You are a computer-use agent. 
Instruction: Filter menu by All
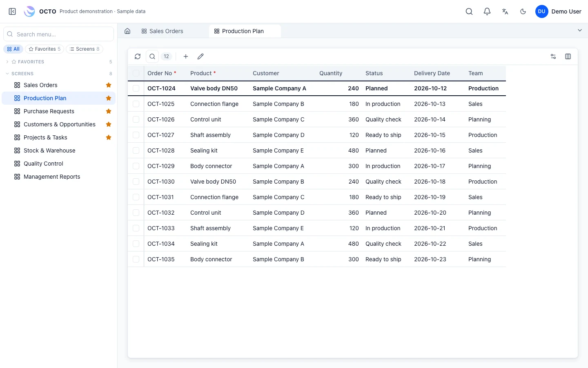[13, 49]
